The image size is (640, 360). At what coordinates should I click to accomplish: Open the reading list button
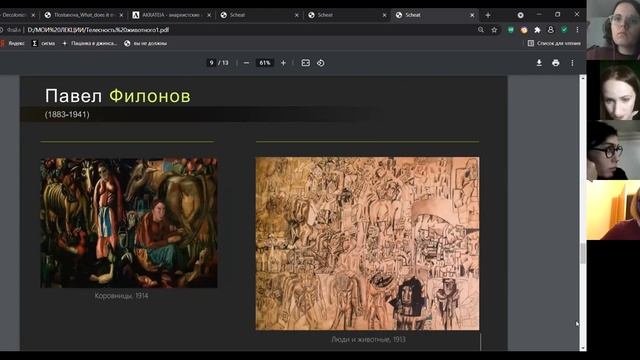554,43
